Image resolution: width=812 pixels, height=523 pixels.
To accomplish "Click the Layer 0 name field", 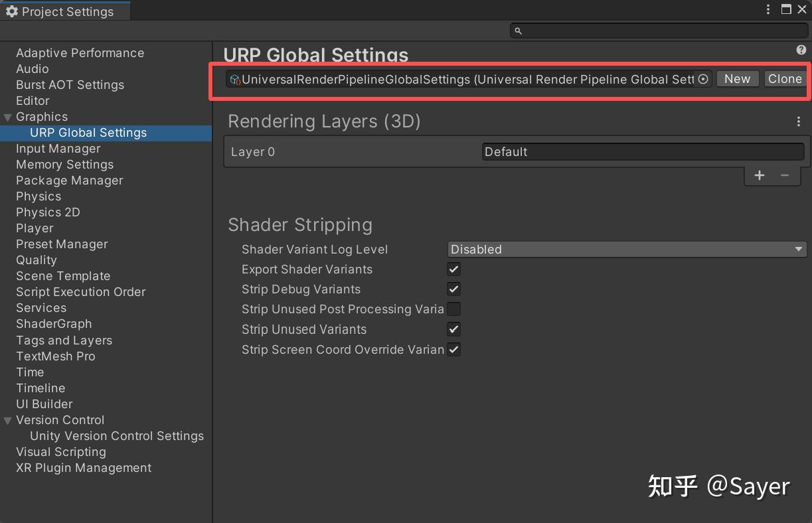I will [643, 152].
